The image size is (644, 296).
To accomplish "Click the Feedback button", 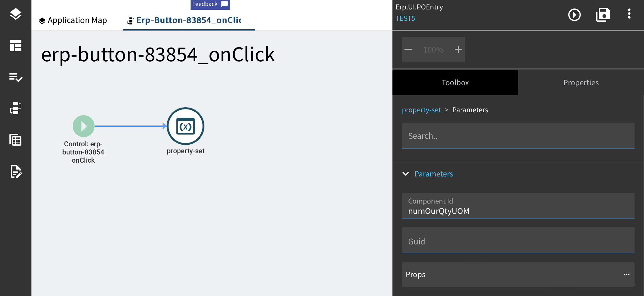I will click(210, 4).
